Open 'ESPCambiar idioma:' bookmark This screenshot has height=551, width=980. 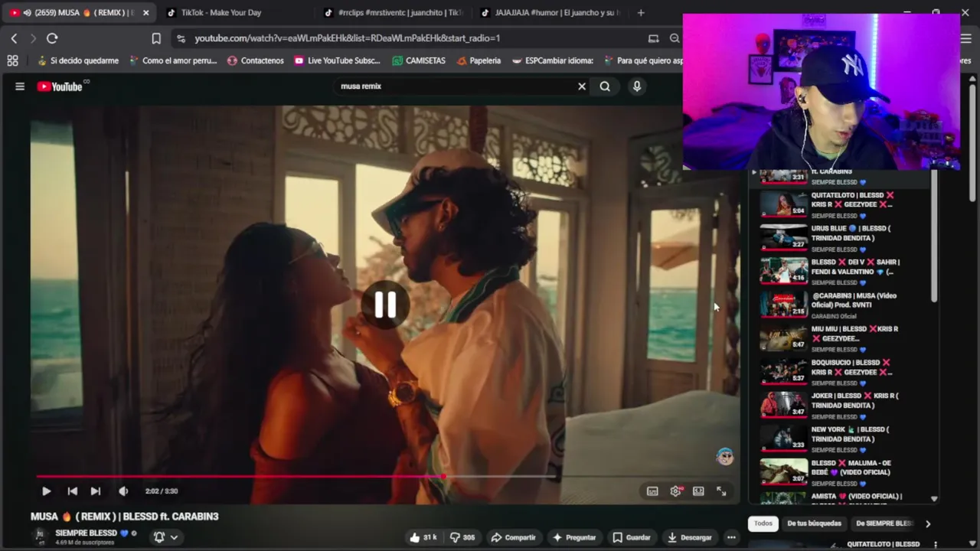pos(553,60)
